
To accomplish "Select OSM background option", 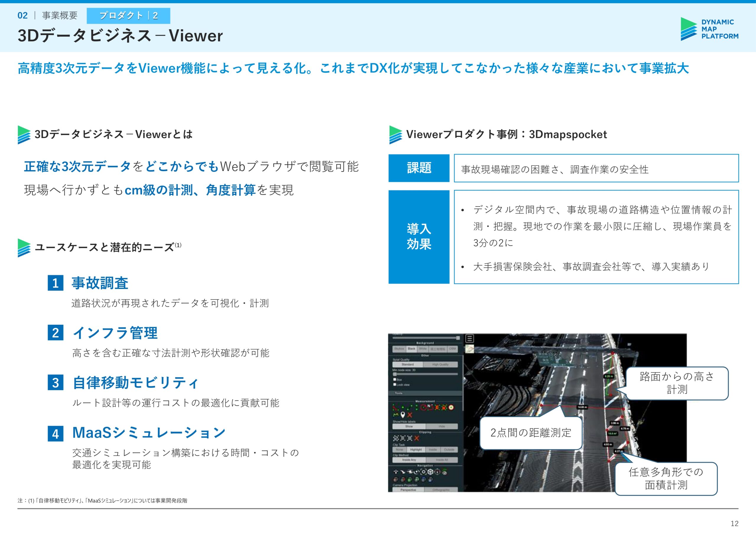I will (452, 349).
